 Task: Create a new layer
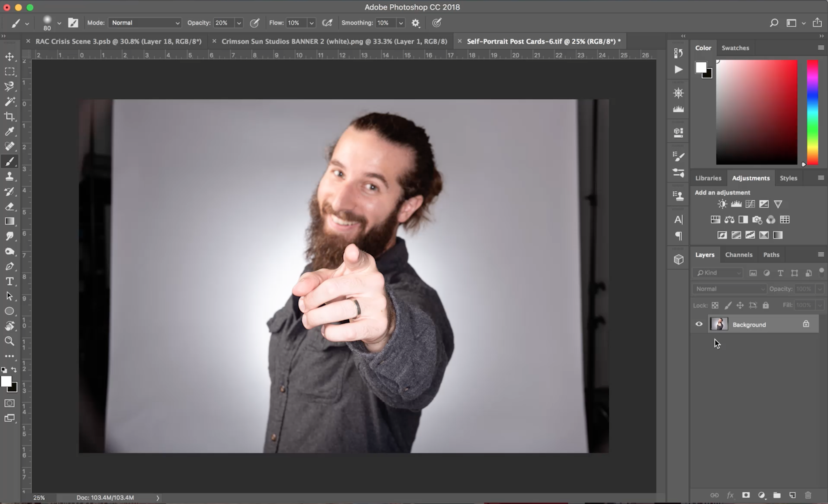point(792,495)
